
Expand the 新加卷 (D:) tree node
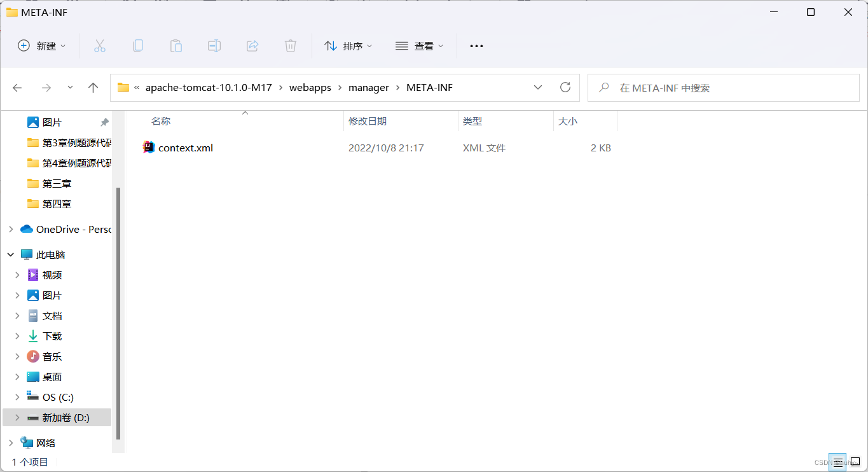coord(17,417)
